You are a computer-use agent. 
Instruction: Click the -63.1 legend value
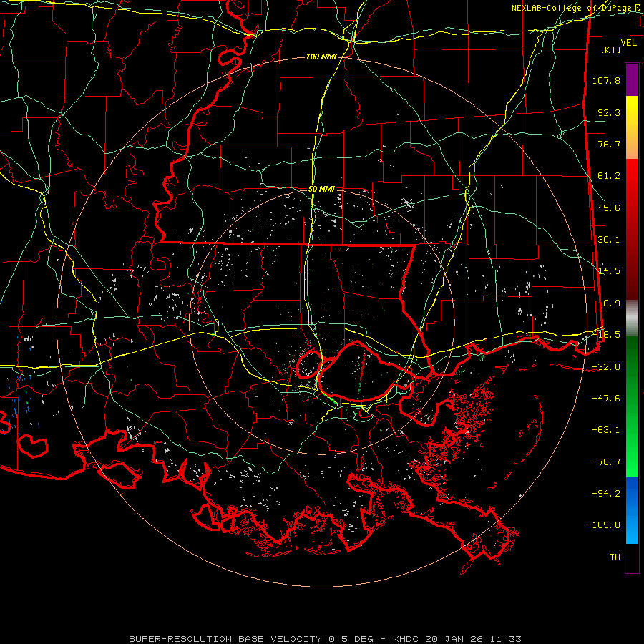606,430
